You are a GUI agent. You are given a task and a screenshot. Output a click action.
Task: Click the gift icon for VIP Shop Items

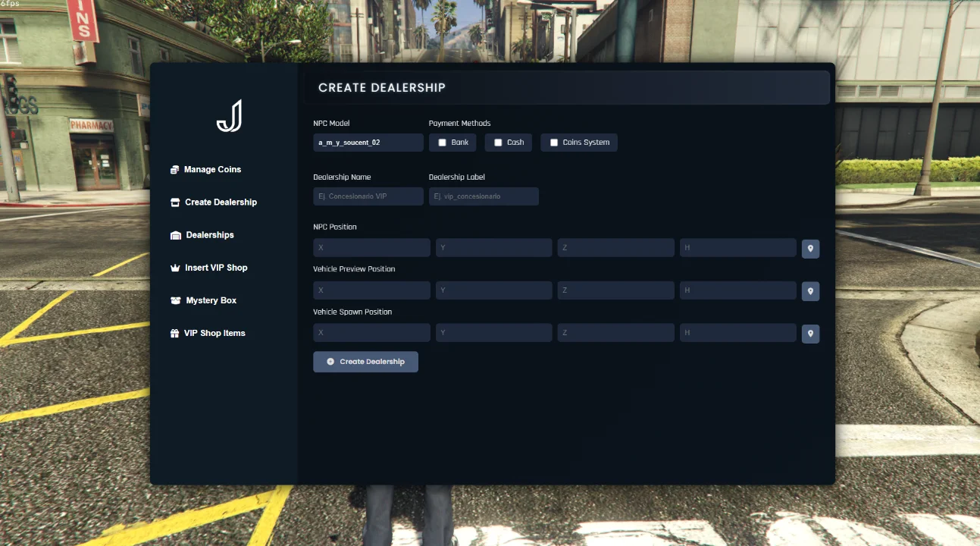(x=175, y=333)
